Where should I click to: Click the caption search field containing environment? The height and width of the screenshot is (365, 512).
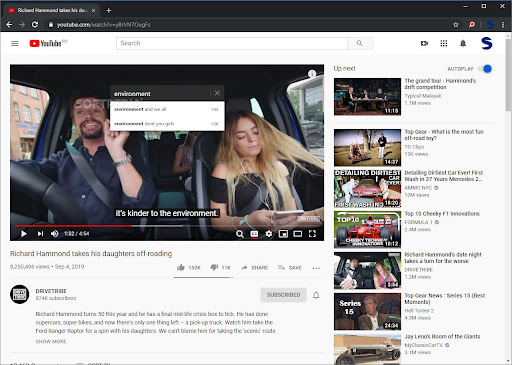click(x=160, y=94)
